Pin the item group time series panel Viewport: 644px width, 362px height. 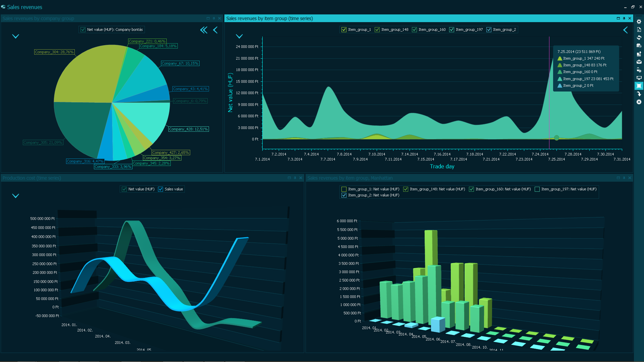pyautogui.click(x=624, y=18)
